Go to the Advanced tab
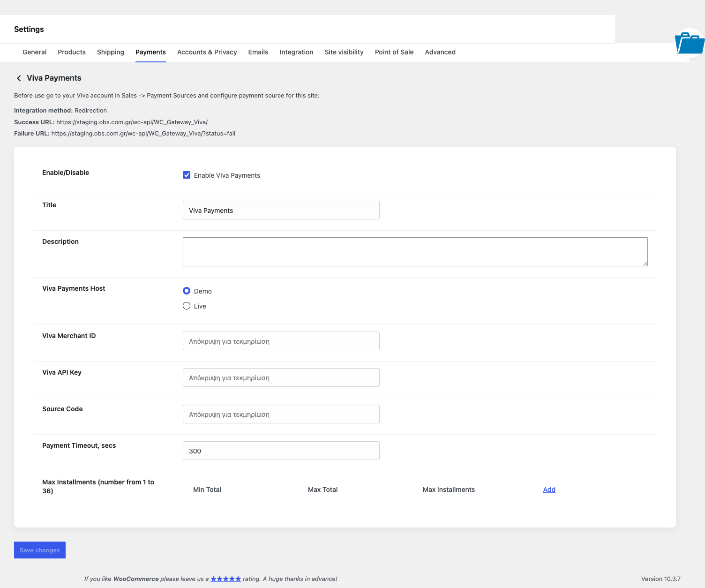705x588 pixels. click(440, 52)
